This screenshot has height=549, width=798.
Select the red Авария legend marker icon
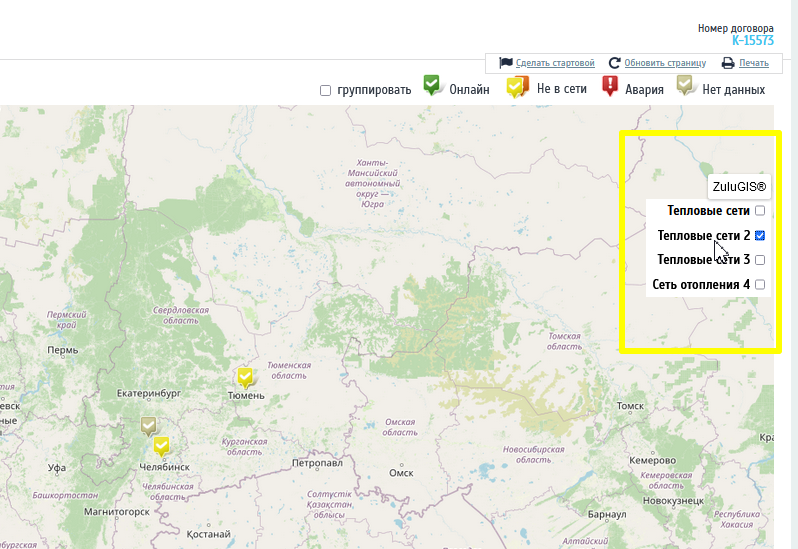(610, 87)
